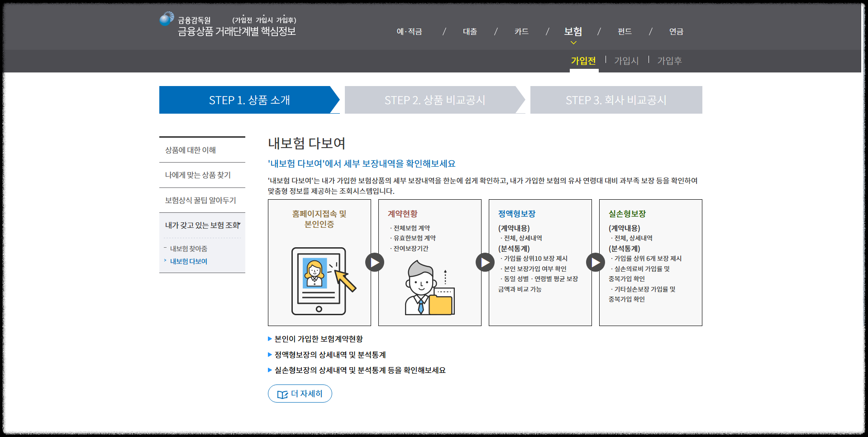Open 상품에 대한 이해 in the sidebar
This screenshot has width=868, height=437.
click(x=202, y=150)
